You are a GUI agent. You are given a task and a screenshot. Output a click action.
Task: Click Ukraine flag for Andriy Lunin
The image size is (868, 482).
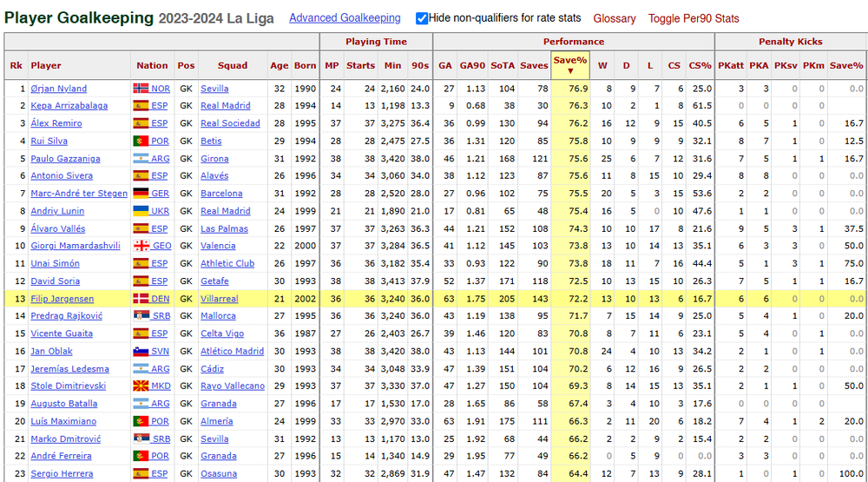pyautogui.click(x=141, y=211)
